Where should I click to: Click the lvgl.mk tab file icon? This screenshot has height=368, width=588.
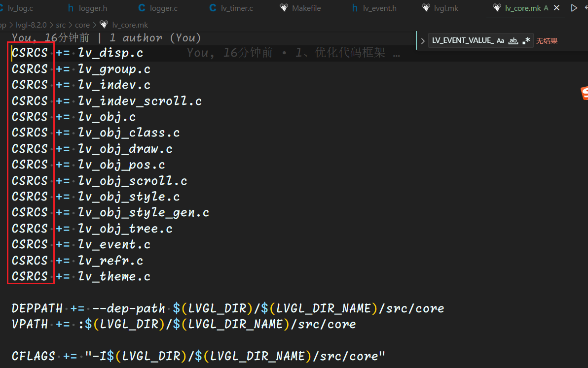(x=426, y=7)
